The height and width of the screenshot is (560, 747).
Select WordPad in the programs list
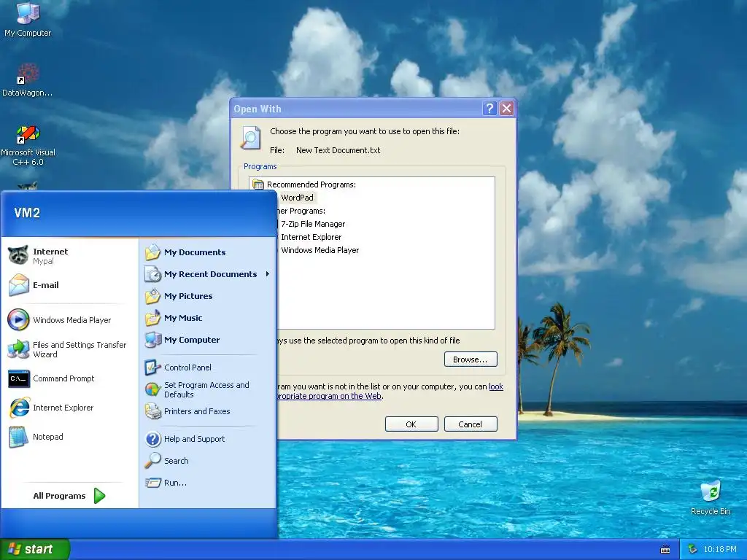tap(297, 198)
